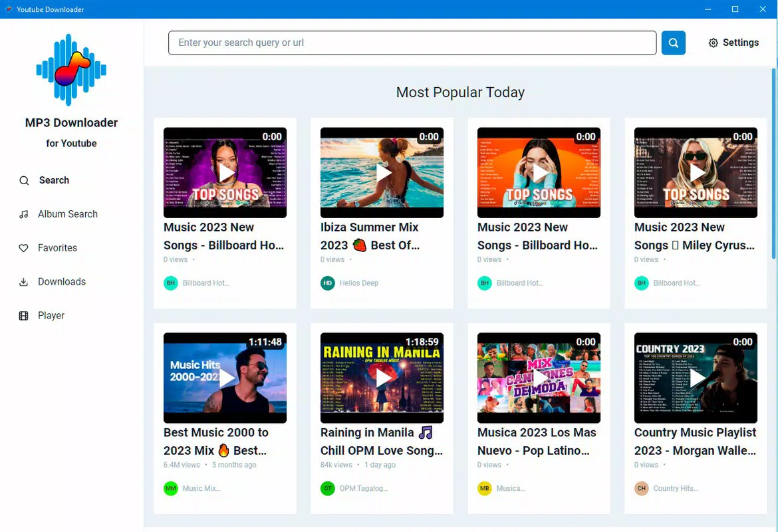Viewport: 778px width, 532px height.
Task: Click the Country Hits channel name
Action: pos(676,488)
